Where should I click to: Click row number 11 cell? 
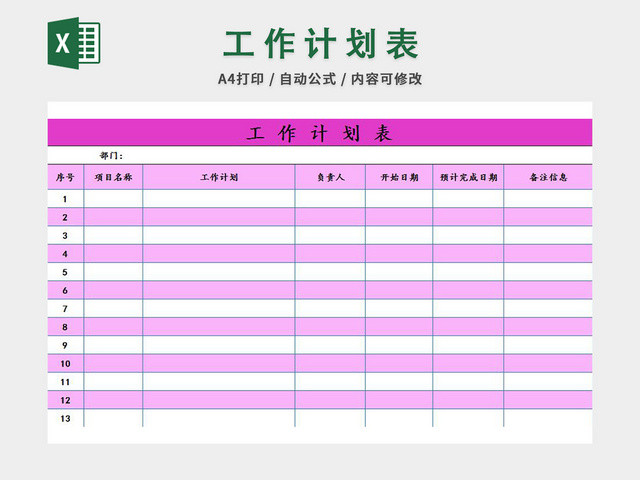coord(66,382)
